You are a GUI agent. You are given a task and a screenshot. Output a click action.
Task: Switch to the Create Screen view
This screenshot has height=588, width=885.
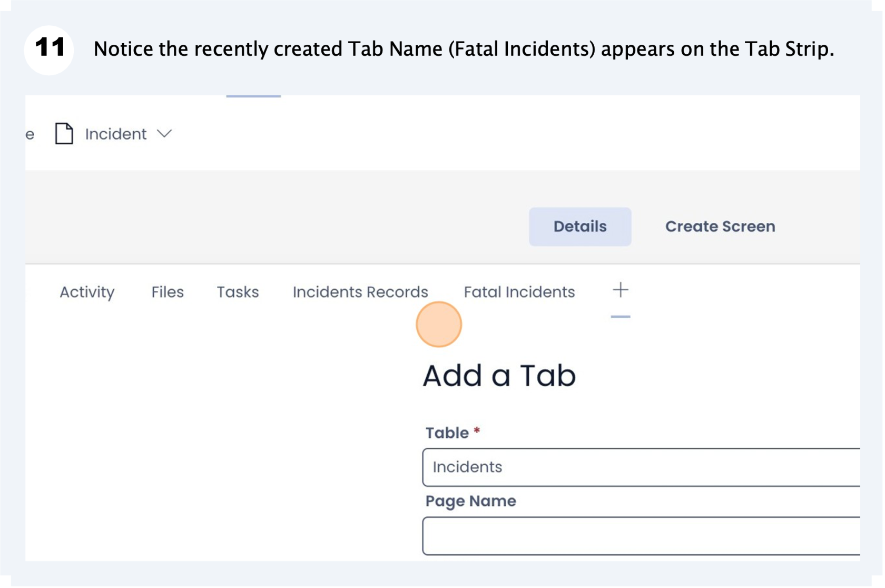pyautogui.click(x=720, y=227)
